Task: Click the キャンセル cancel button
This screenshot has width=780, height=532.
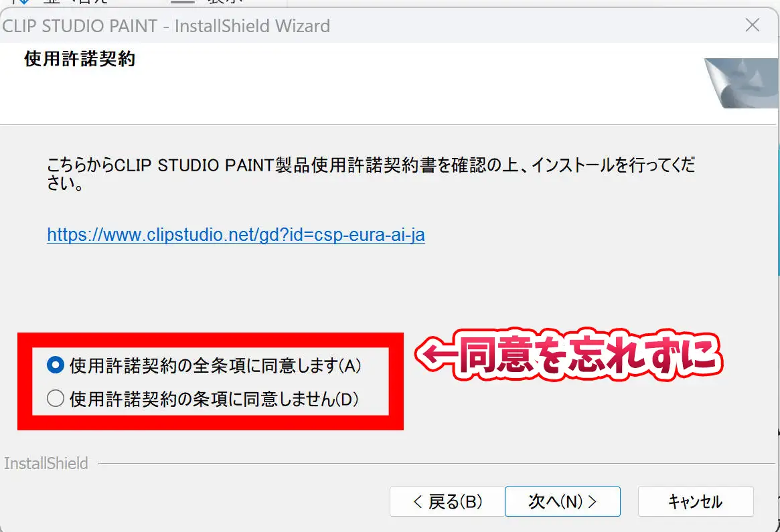Action: 696,501
